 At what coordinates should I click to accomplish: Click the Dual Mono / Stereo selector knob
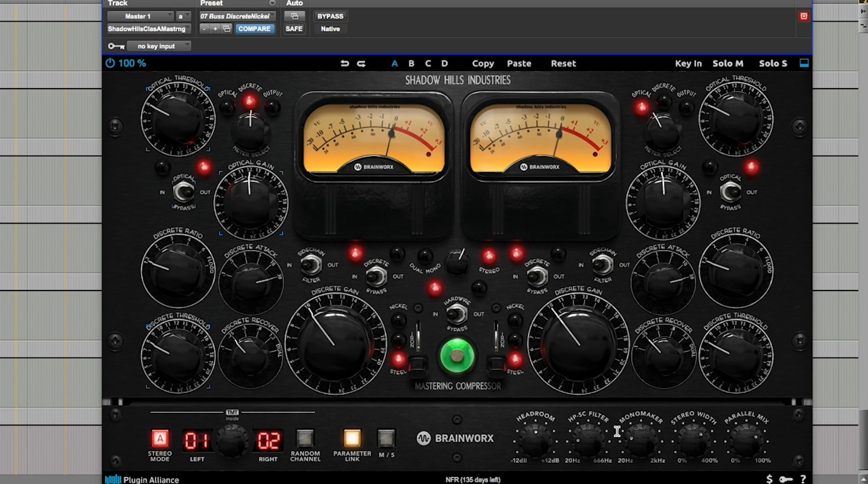(457, 262)
